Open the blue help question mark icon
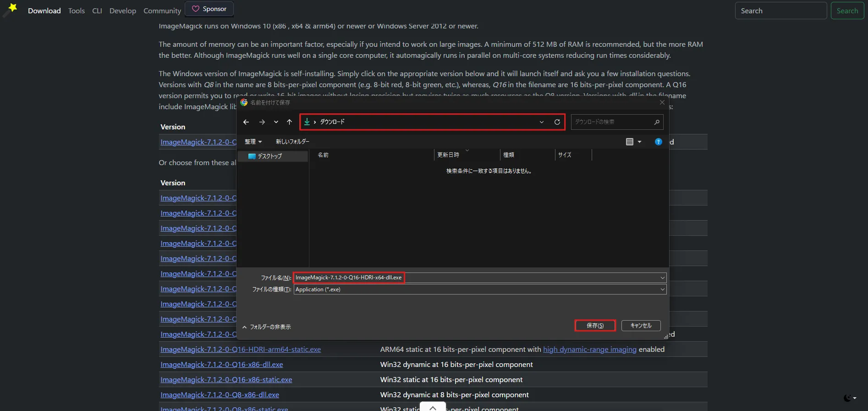This screenshot has width=868, height=411. coord(659,142)
